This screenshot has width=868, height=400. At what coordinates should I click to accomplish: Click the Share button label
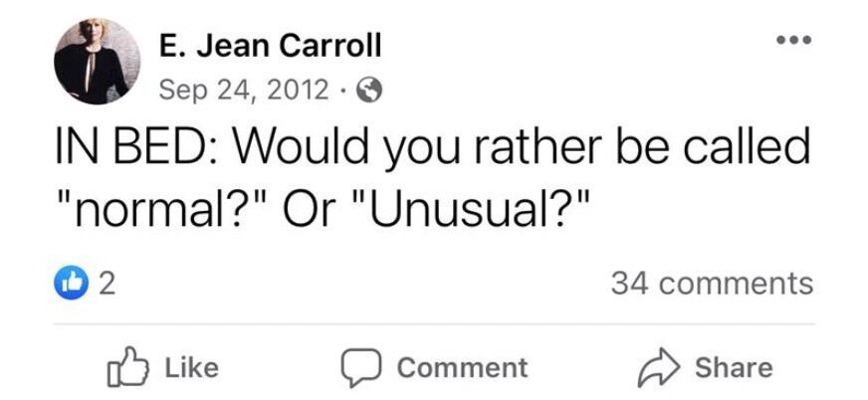734,368
